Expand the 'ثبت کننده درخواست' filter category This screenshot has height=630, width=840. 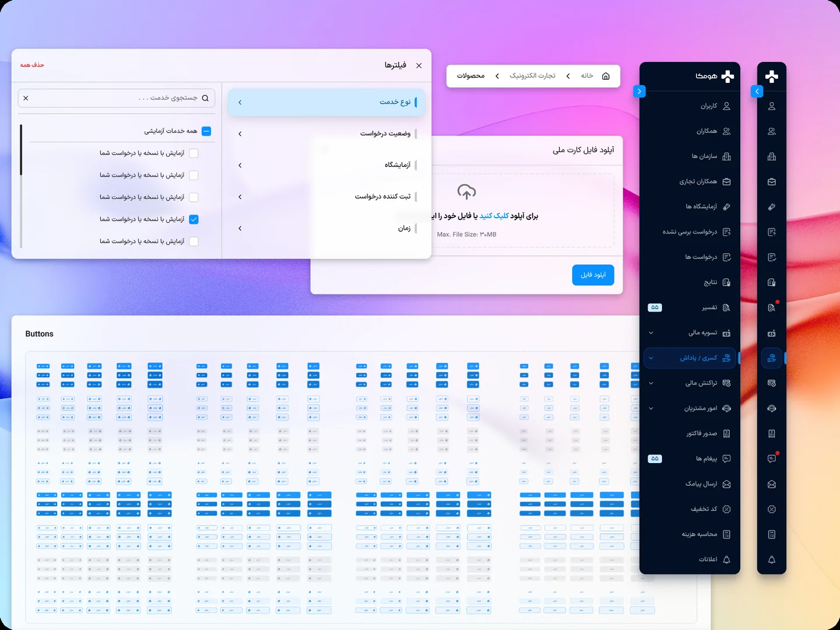pyautogui.click(x=326, y=197)
